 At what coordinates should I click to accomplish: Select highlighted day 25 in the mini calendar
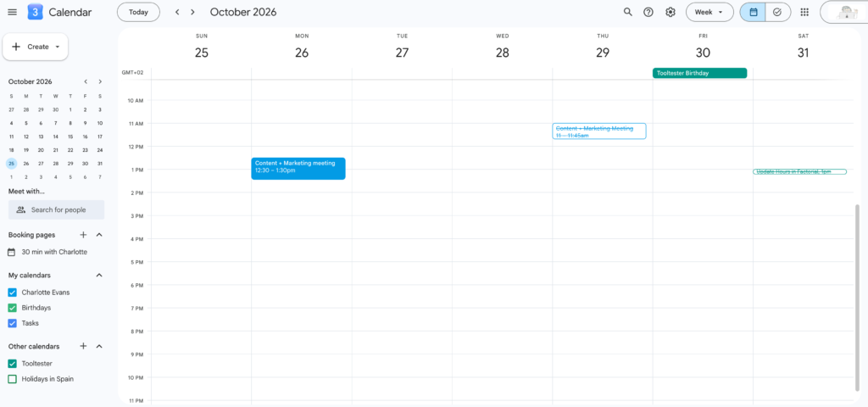[x=12, y=164]
